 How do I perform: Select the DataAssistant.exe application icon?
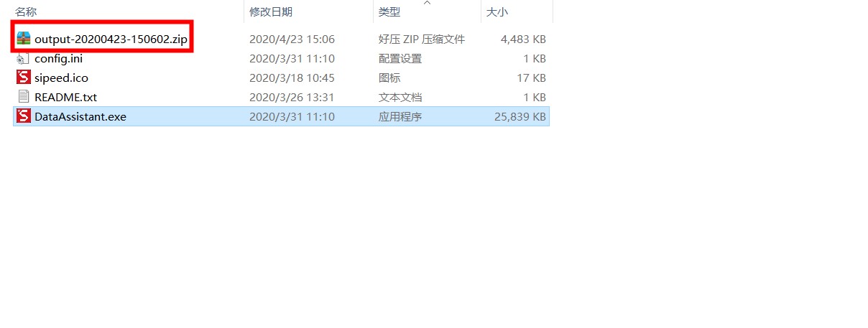coord(23,116)
